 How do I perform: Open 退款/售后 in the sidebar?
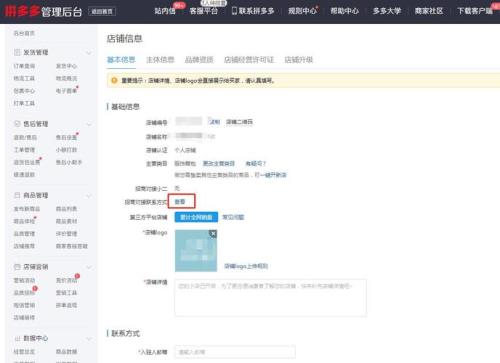point(25,137)
